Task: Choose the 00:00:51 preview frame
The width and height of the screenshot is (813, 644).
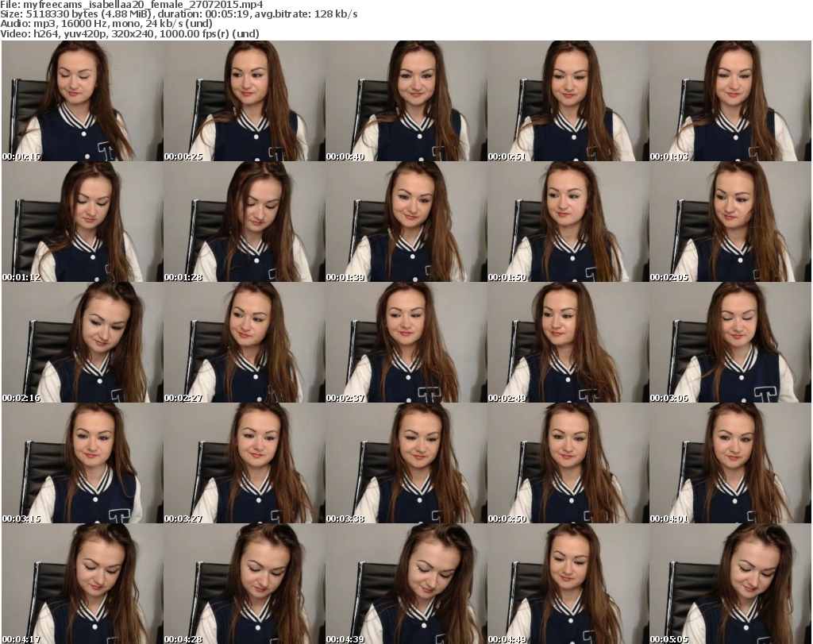Action: [x=568, y=101]
